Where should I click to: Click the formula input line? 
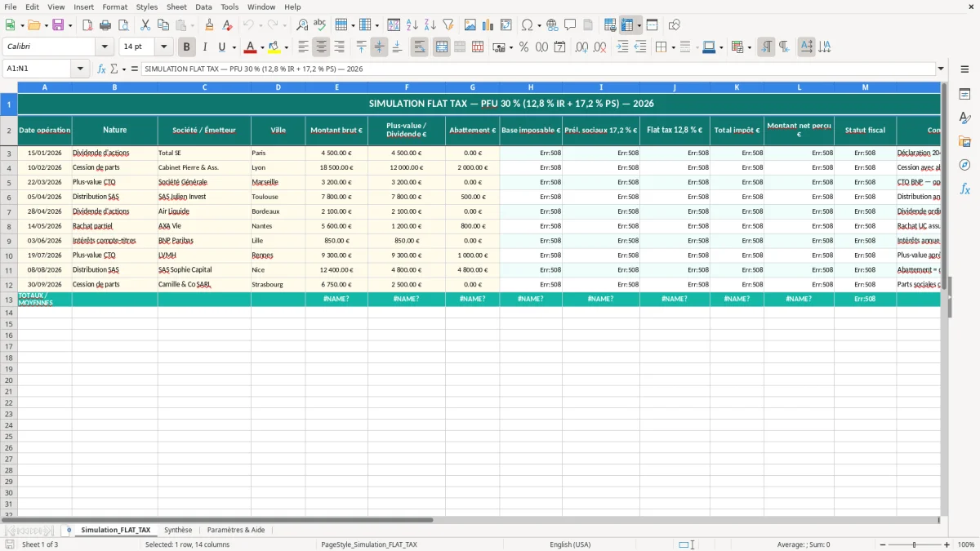(x=537, y=69)
